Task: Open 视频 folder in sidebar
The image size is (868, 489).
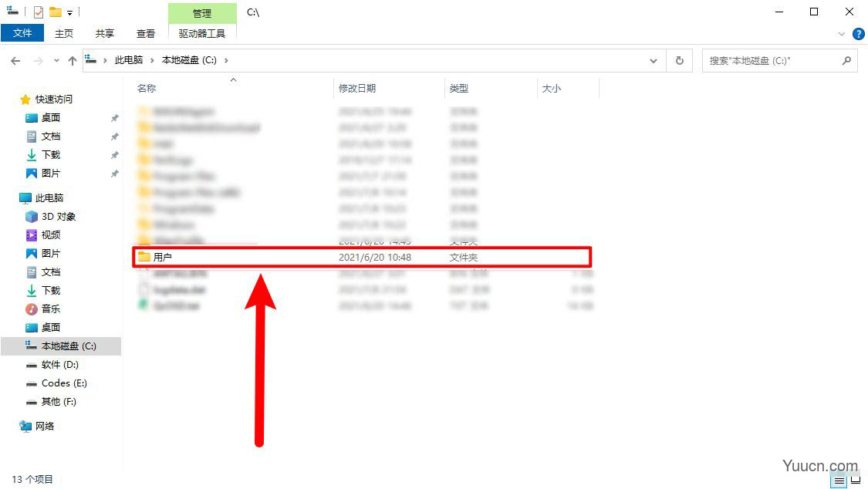Action: click(51, 235)
